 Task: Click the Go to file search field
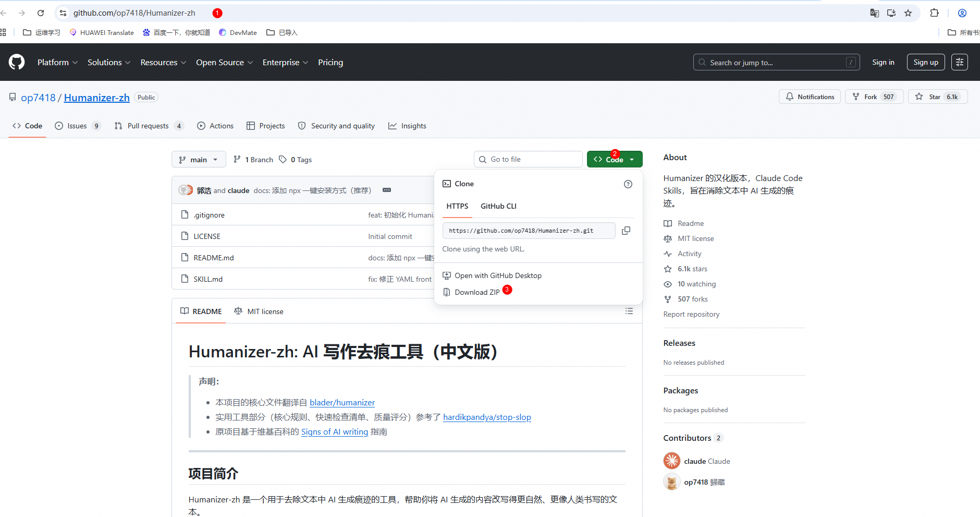click(x=528, y=159)
